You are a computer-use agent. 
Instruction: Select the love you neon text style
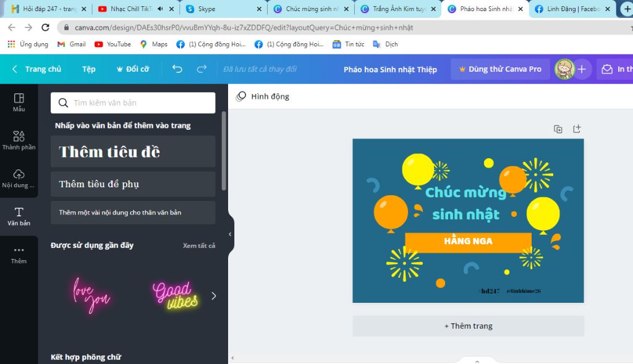coord(91,295)
